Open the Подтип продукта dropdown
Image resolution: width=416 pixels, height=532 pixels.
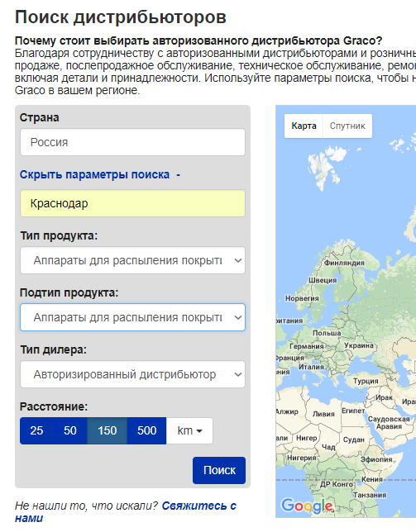tap(132, 317)
